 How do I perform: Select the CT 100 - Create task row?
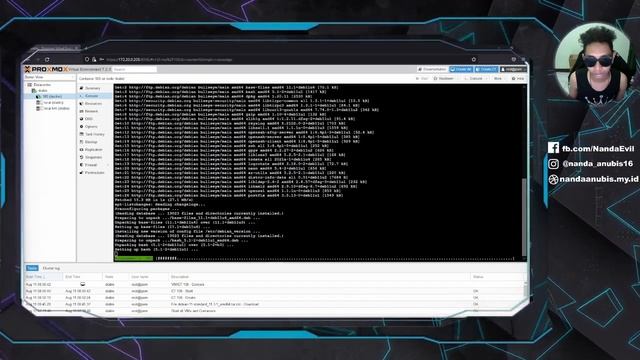(x=273, y=298)
